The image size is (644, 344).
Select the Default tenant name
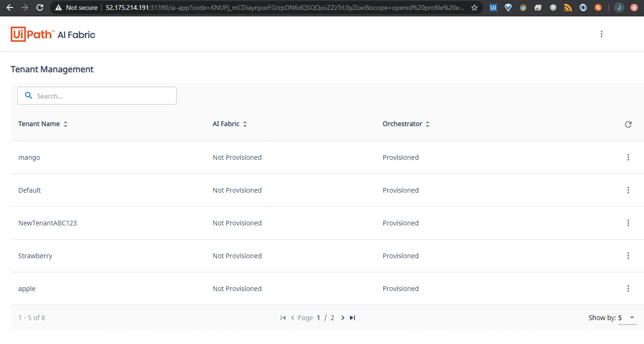pyautogui.click(x=30, y=190)
